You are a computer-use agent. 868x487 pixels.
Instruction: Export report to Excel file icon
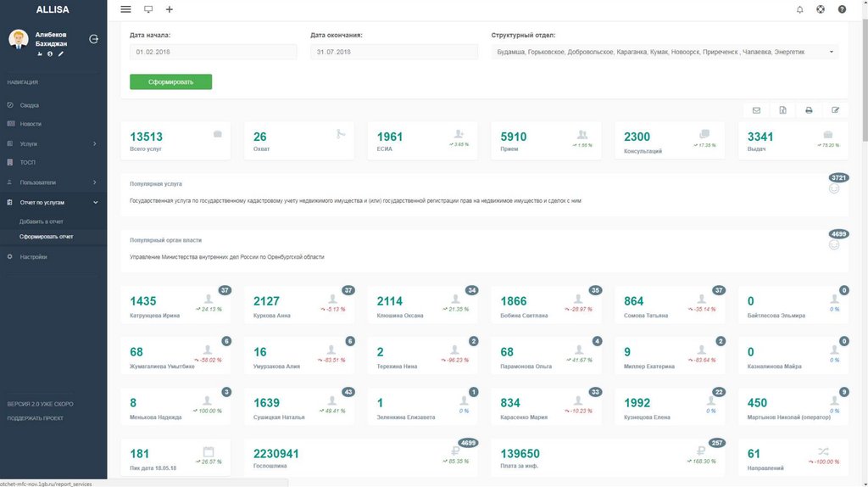click(782, 110)
